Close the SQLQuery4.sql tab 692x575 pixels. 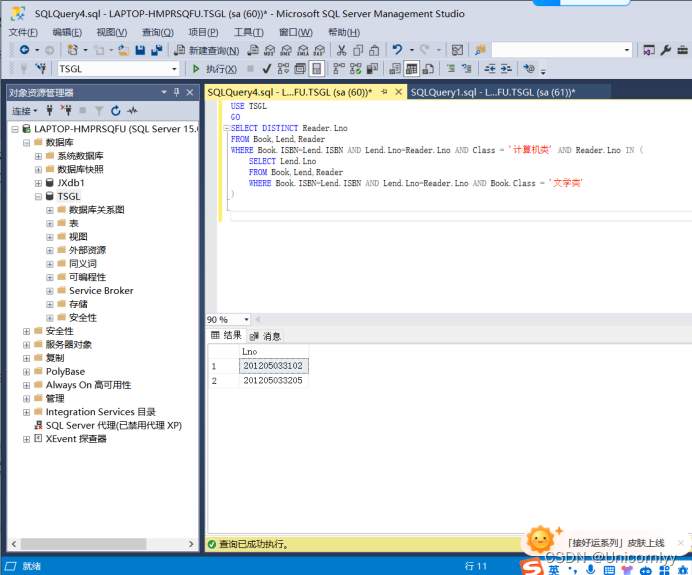coord(399,92)
